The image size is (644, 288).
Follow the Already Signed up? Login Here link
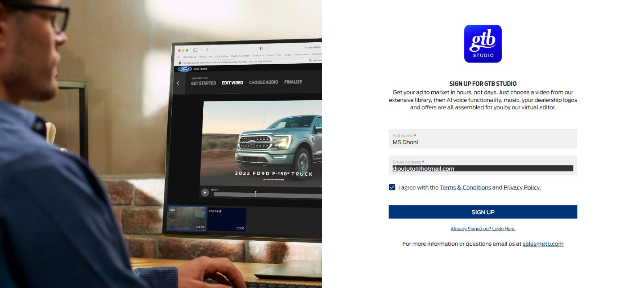tap(483, 229)
